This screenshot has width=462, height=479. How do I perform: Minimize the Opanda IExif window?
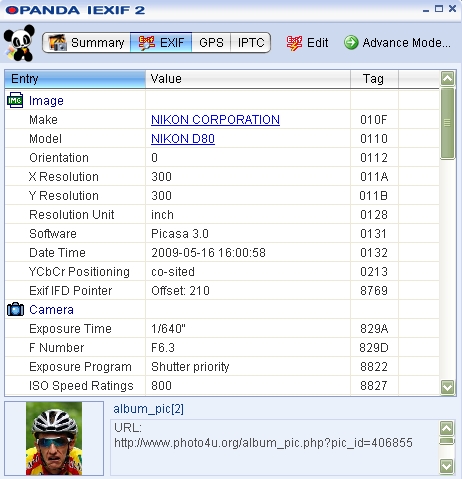click(426, 10)
